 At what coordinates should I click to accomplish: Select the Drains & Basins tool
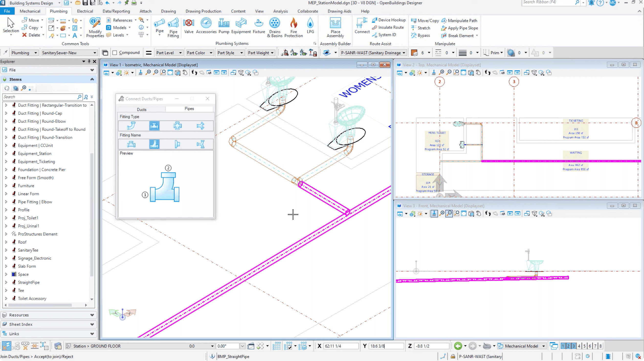[x=275, y=28]
